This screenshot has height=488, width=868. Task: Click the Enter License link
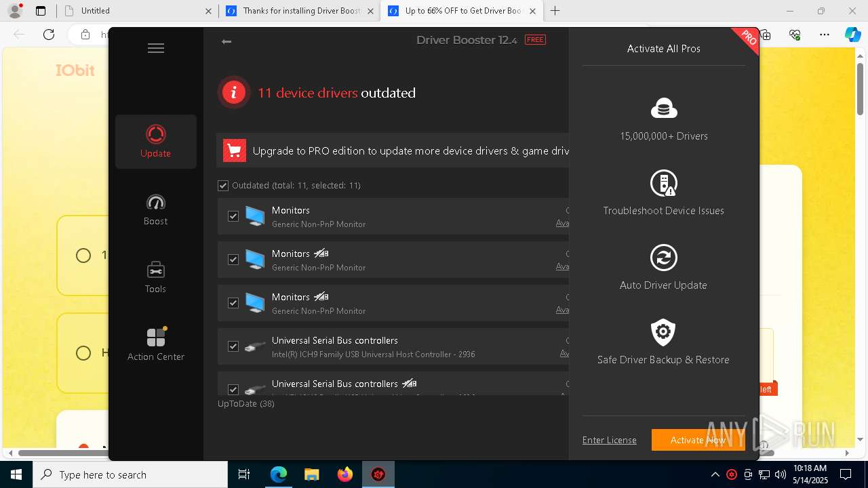(x=610, y=440)
